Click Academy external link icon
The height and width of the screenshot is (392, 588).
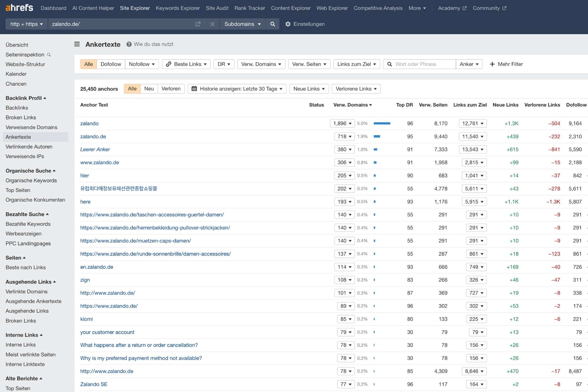tap(465, 8)
